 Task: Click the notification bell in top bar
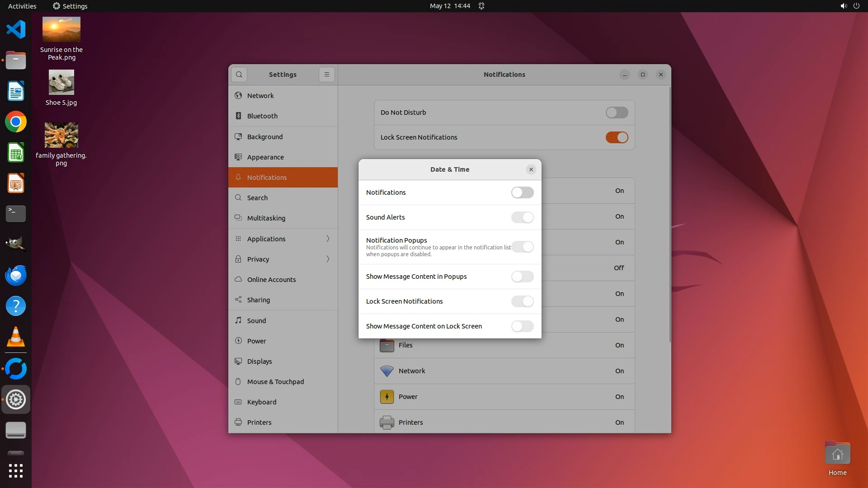click(x=481, y=6)
